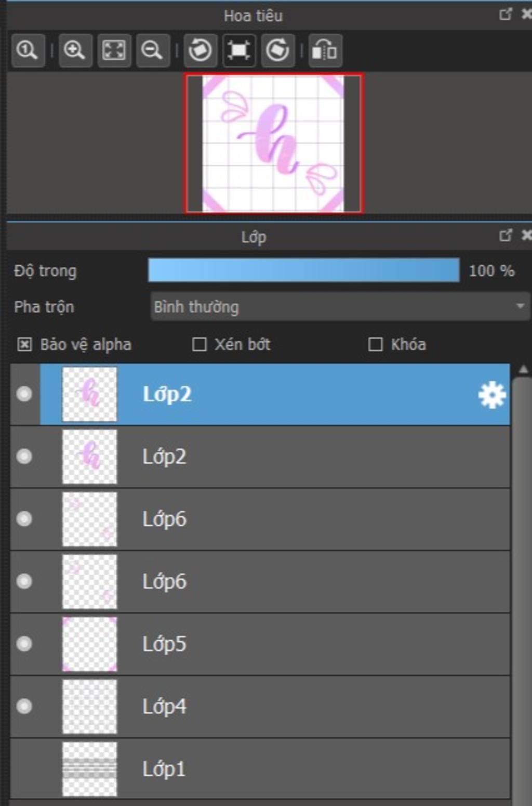Screen dimensions: 532x806
Task: Enable the Xén bớt clipping checkbox
Action: 199,344
